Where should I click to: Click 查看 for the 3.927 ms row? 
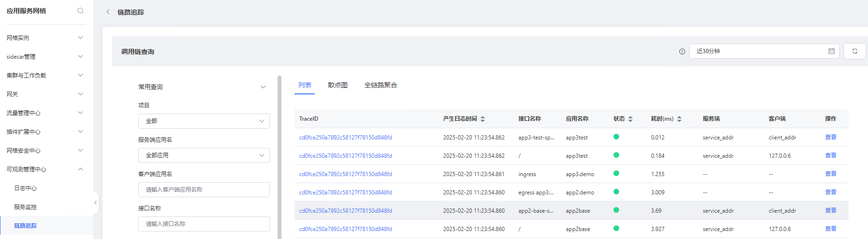[831, 229]
